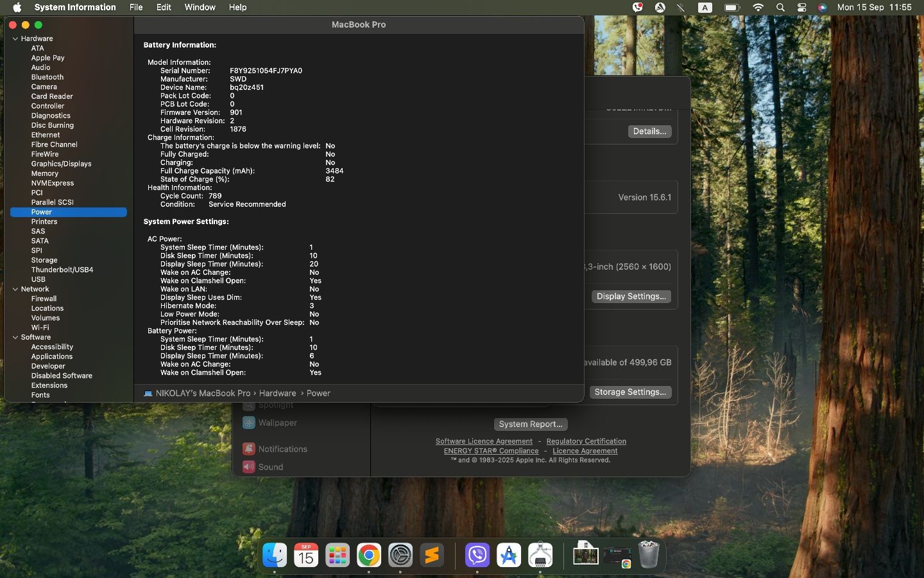Open the Wi-Fi menu bar icon
The image size is (924, 578).
758,7
